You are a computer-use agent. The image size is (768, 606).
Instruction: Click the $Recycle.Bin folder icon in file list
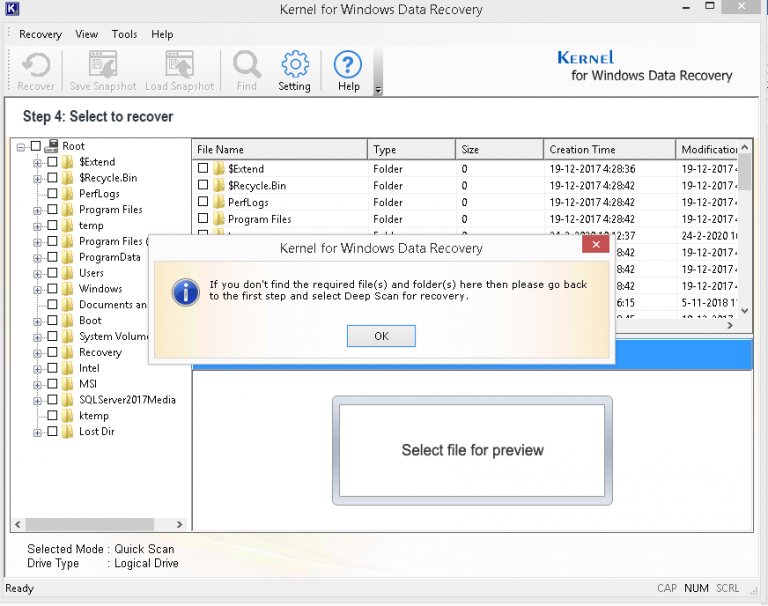coord(219,185)
